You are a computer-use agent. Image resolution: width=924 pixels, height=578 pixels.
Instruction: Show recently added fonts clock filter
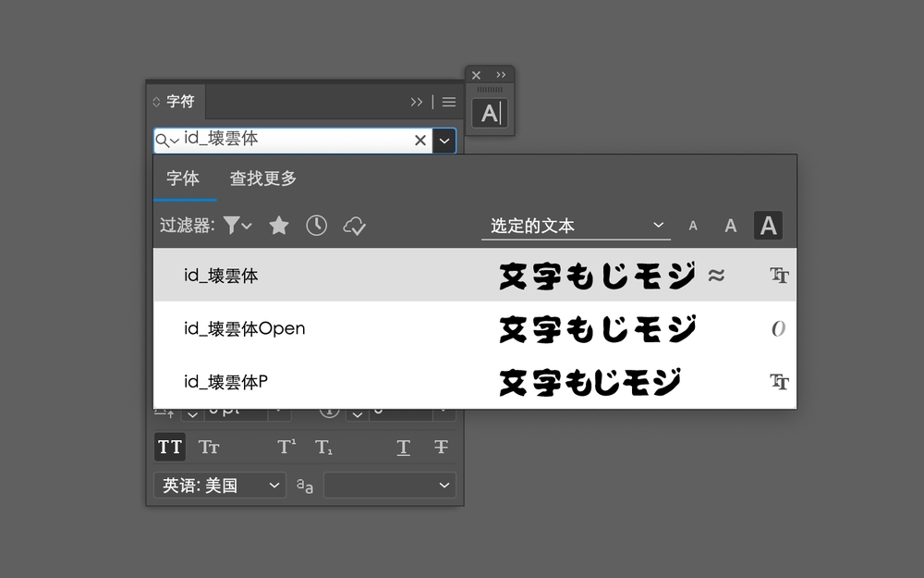(316, 226)
